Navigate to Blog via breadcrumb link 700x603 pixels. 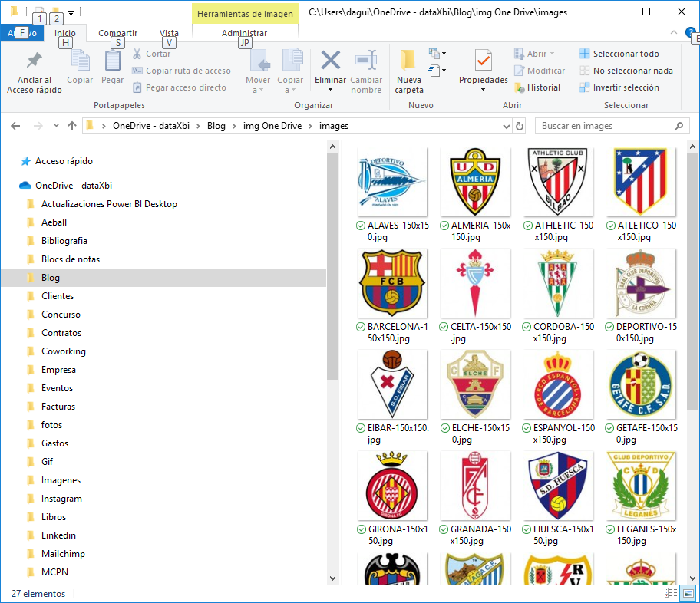[x=216, y=126]
